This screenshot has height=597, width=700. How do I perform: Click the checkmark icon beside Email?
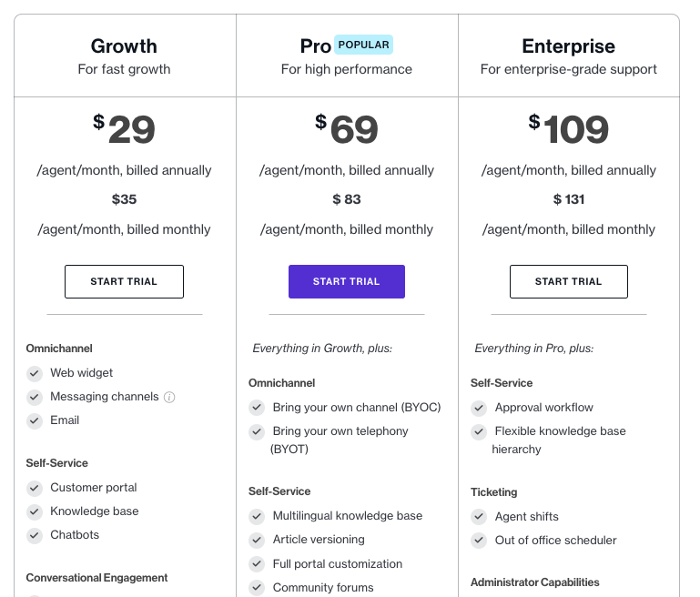[35, 420]
